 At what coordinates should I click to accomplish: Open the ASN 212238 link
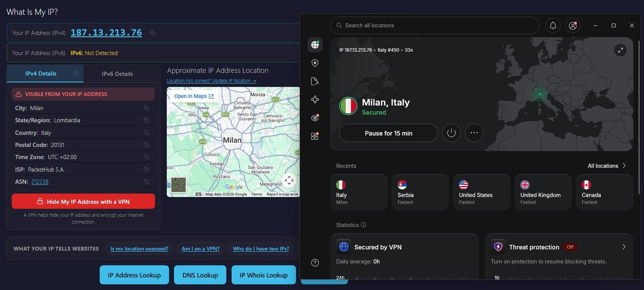[x=40, y=182]
